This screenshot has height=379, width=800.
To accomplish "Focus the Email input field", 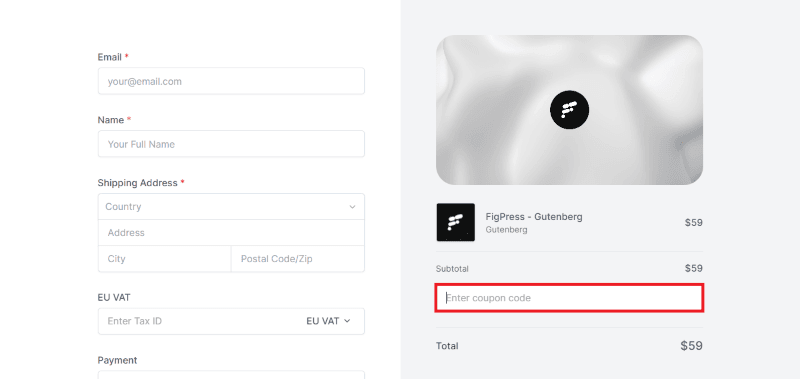I will point(231,81).
